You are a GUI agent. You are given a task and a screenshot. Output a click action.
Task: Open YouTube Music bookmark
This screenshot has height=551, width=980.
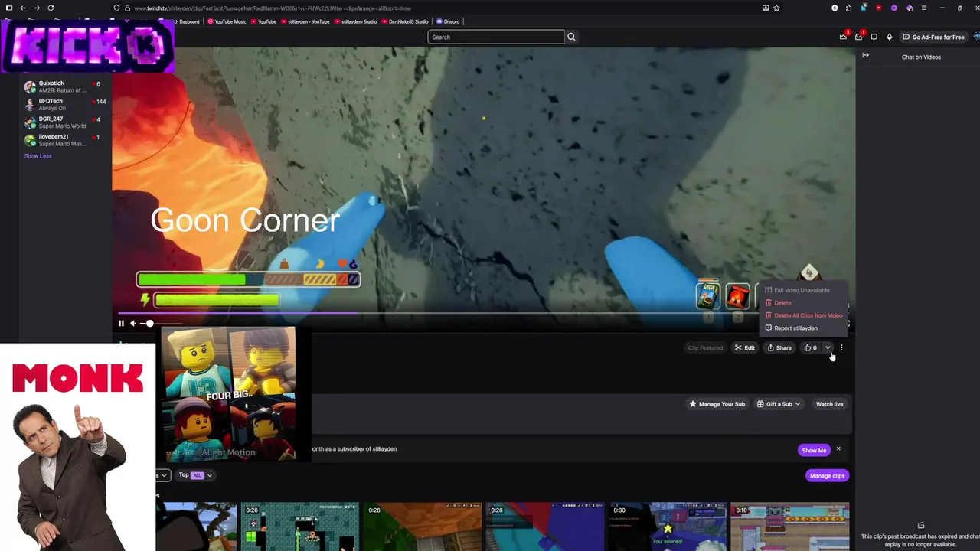pos(227,21)
